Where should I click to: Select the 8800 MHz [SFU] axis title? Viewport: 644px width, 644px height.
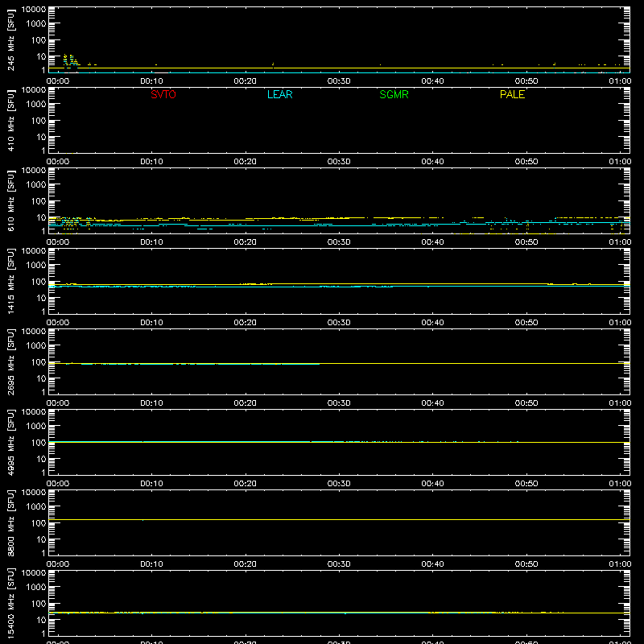(10, 522)
